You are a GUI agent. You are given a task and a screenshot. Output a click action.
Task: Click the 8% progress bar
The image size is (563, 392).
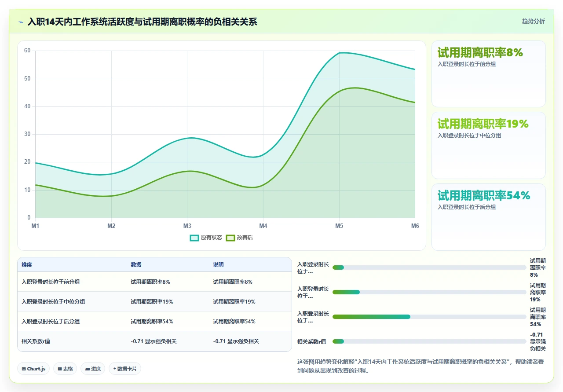click(x=429, y=267)
